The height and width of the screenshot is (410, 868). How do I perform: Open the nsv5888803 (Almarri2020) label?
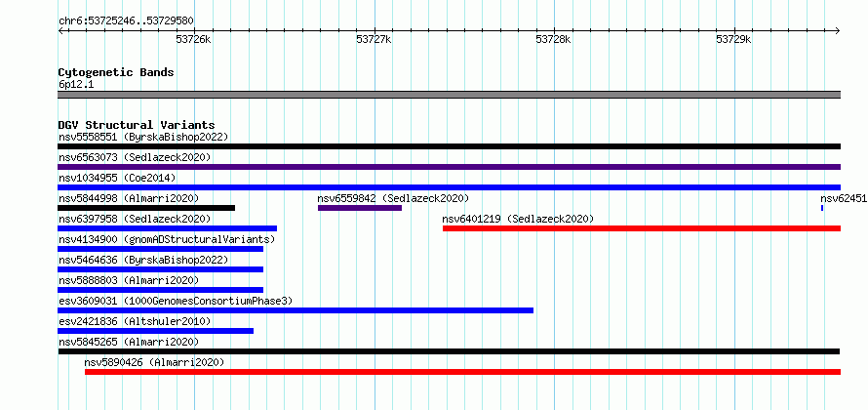[x=129, y=280]
